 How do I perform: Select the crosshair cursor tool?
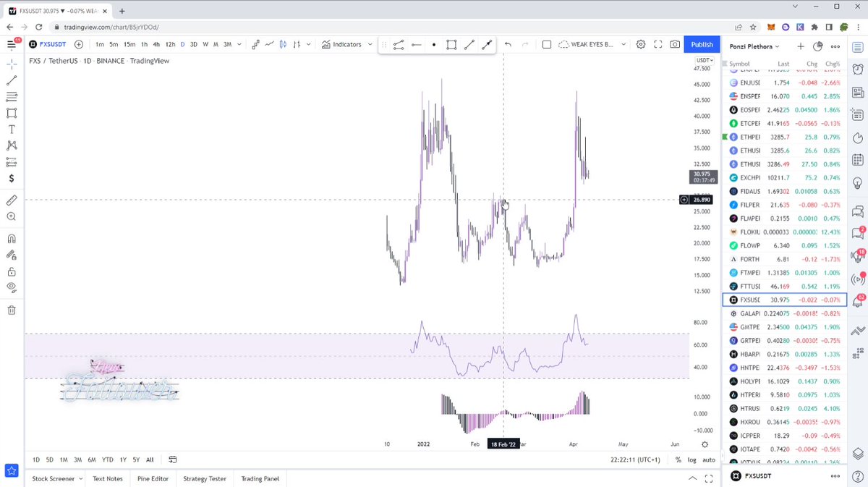tap(12, 64)
